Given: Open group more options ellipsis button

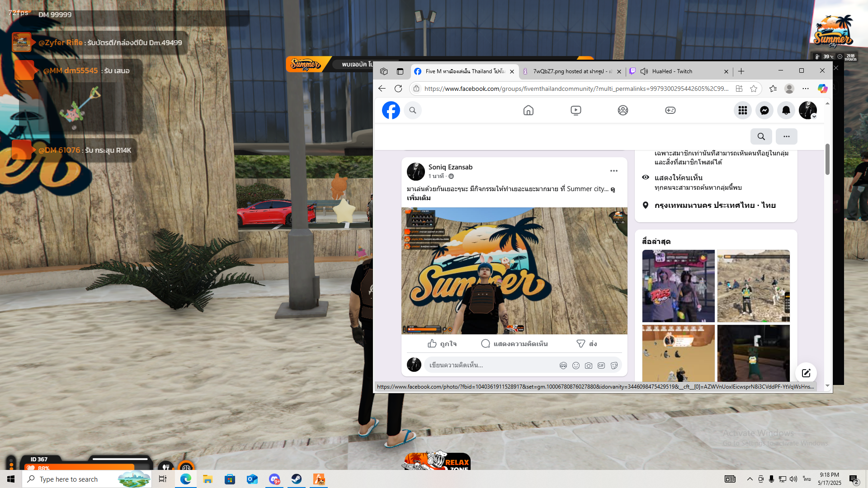Looking at the screenshot, I should click(786, 136).
